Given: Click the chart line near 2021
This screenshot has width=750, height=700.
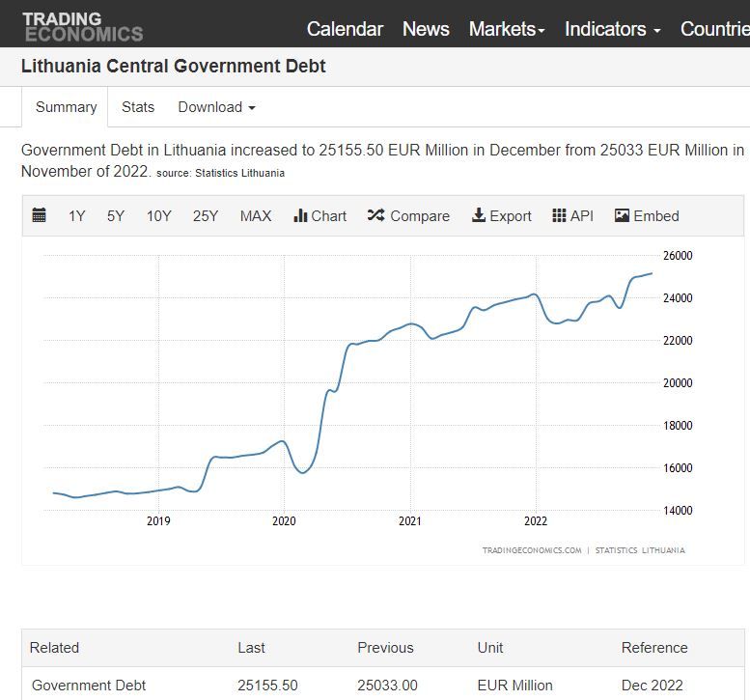Looking at the screenshot, I should [411, 323].
